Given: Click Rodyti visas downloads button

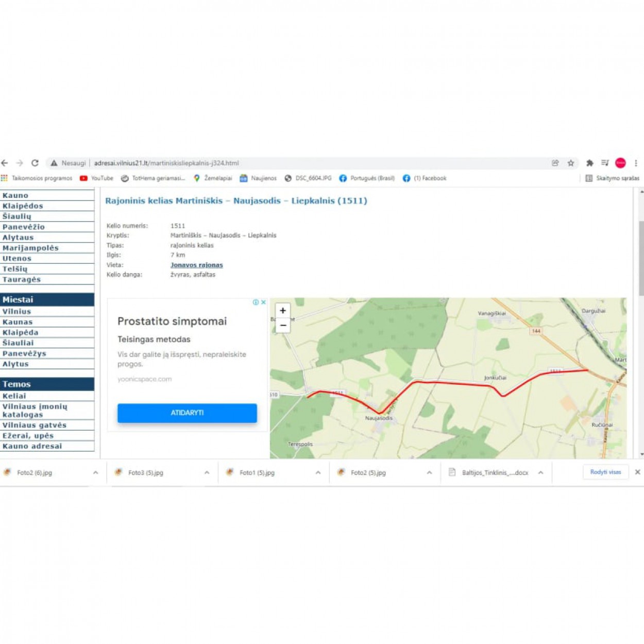Looking at the screenshot, I should tap(605, 472).
